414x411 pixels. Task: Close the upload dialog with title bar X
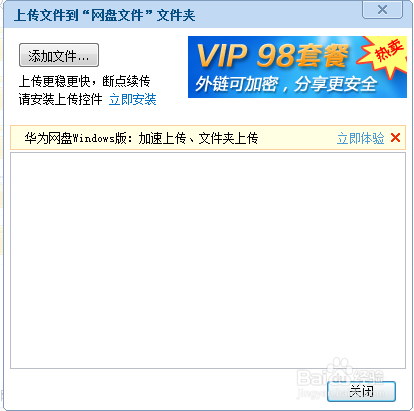pyautogui.click(x=382, y=10)
